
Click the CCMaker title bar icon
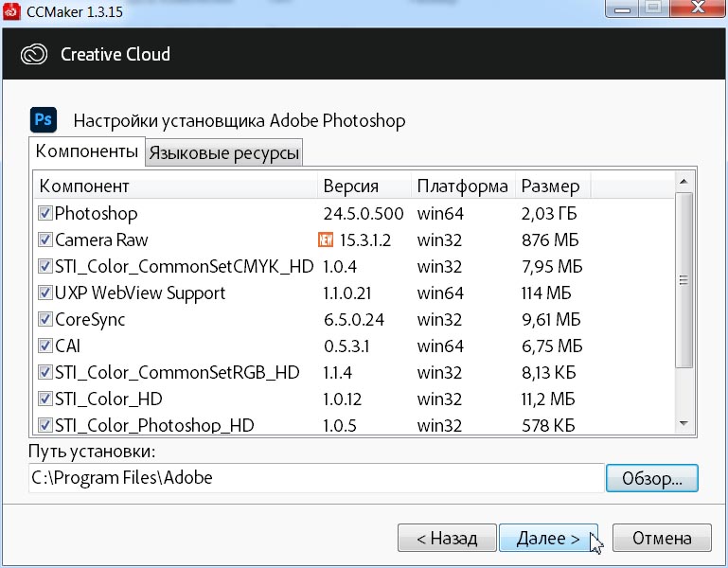point(11,11)
